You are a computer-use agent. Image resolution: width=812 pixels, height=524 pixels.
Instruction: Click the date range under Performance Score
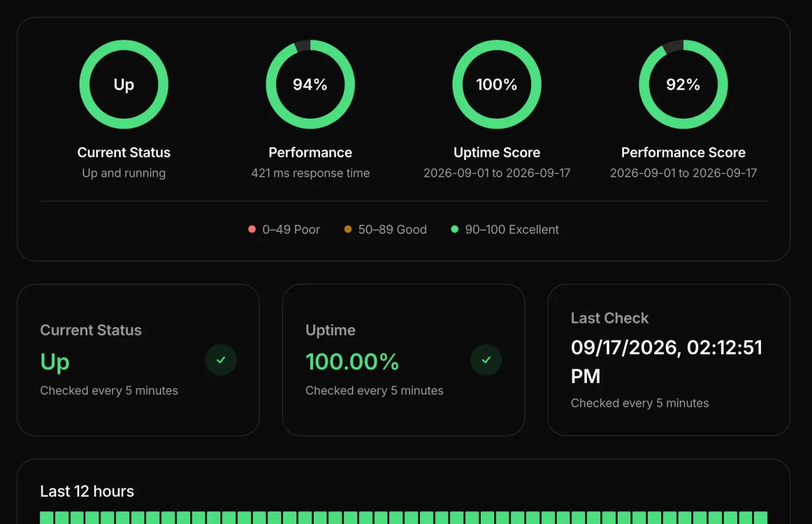(x=683, y=173)
